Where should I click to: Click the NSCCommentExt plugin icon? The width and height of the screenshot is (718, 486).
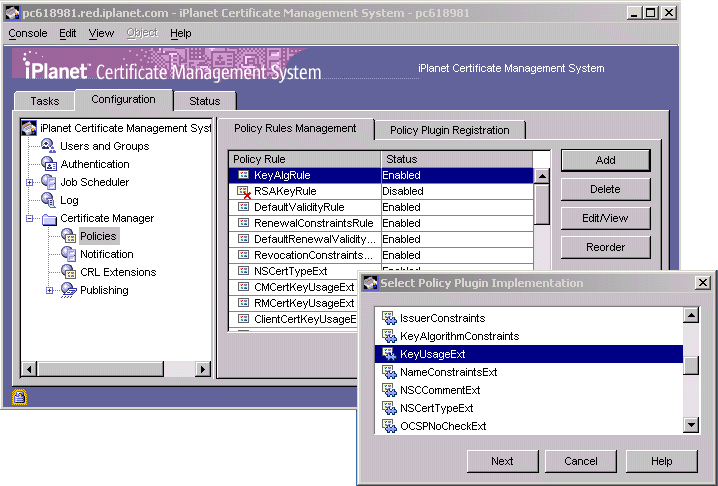(x=389, y=390)
